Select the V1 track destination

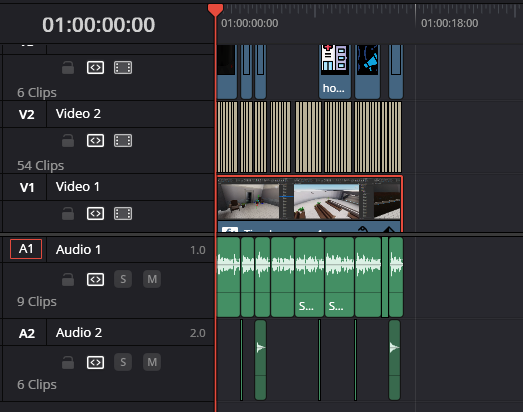27,187
